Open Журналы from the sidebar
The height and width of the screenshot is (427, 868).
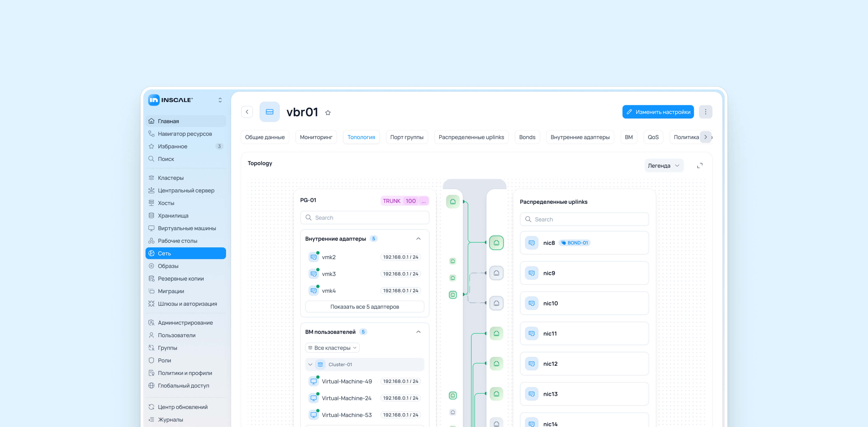pyautogui.click(x=170, y=420)
